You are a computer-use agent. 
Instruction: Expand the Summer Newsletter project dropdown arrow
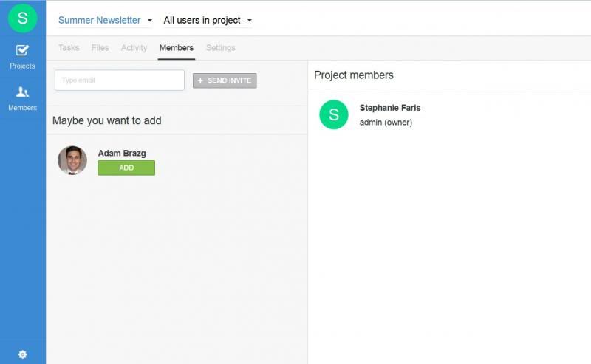150,21
